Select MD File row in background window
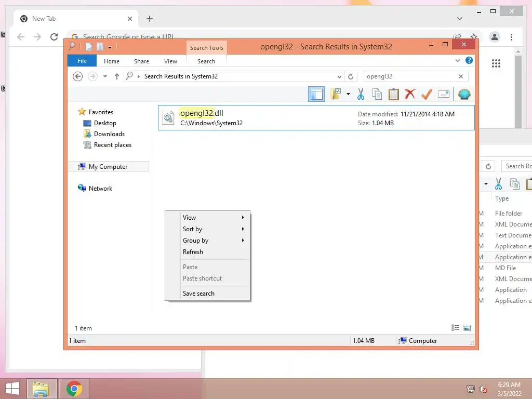Viewport: 532px width, 399px height. (x=506, y=268)
